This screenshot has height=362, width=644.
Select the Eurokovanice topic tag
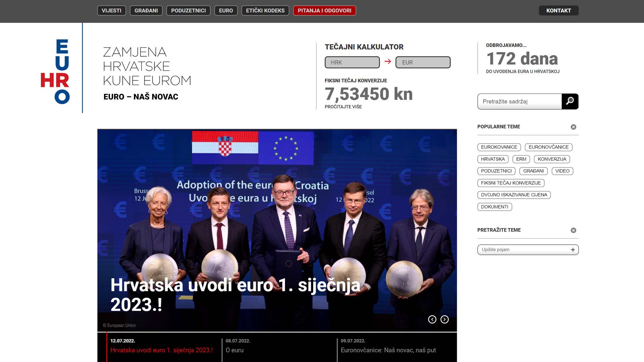point(499,147)
